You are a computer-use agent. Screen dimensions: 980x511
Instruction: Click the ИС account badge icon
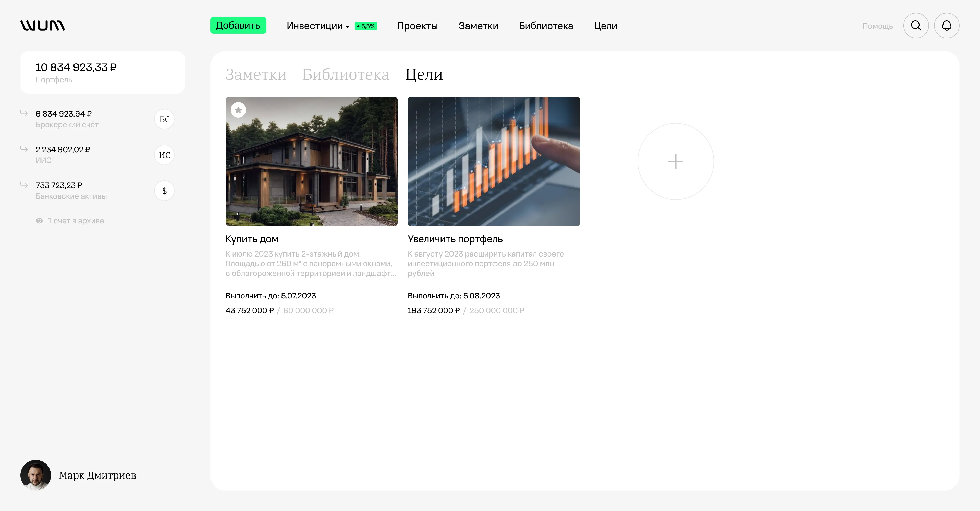click(164, 155)
